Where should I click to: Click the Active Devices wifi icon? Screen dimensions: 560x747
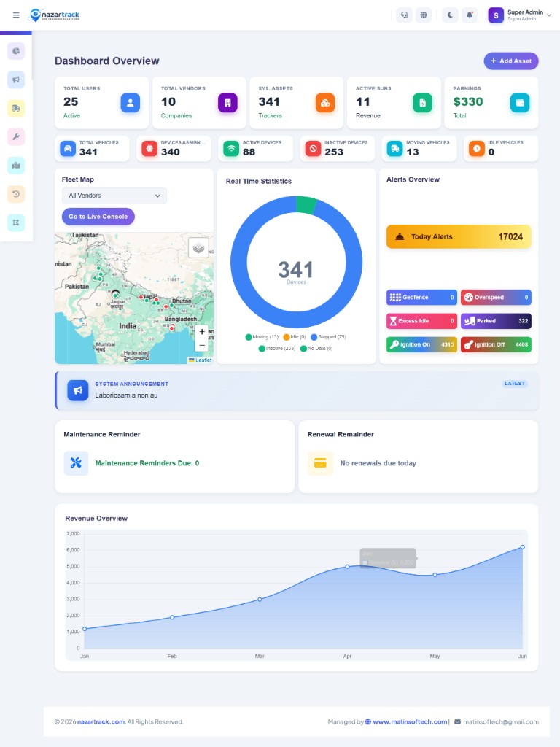[x=231, y=149]
